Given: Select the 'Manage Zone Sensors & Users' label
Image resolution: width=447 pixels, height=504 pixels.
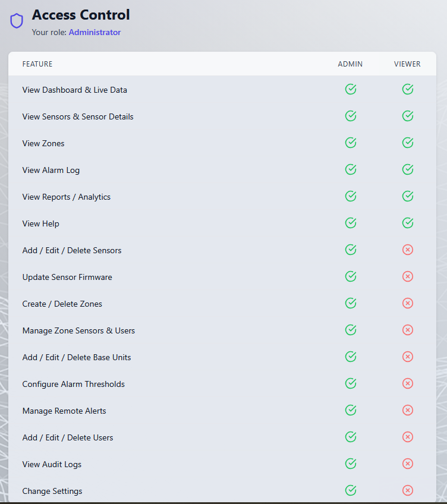Looking at the screenshot, I should pos(78,330).
